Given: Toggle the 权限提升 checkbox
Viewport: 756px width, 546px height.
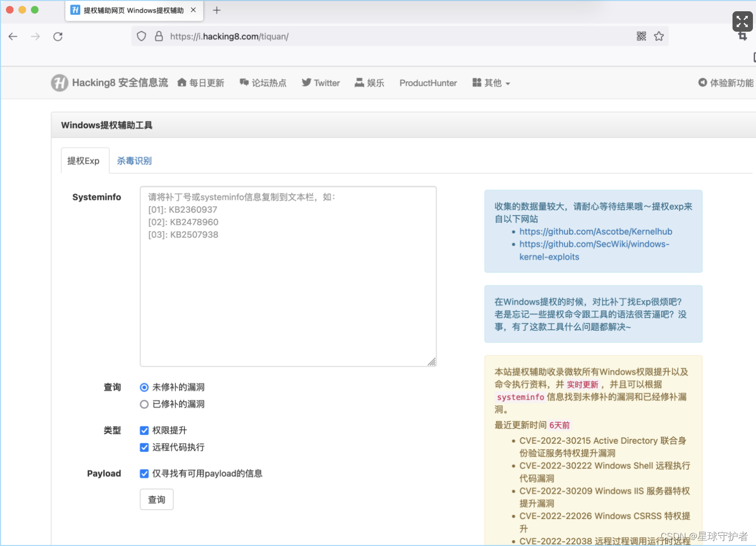Looking at the screenshot, I should pyautogui.click(x=144, y=430).
